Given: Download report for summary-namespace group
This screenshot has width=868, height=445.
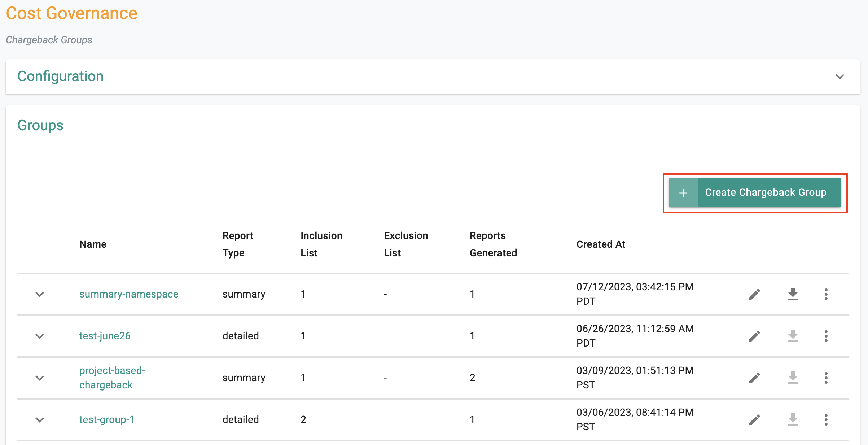Looking at the screenshot, I should tap(793, 294).
